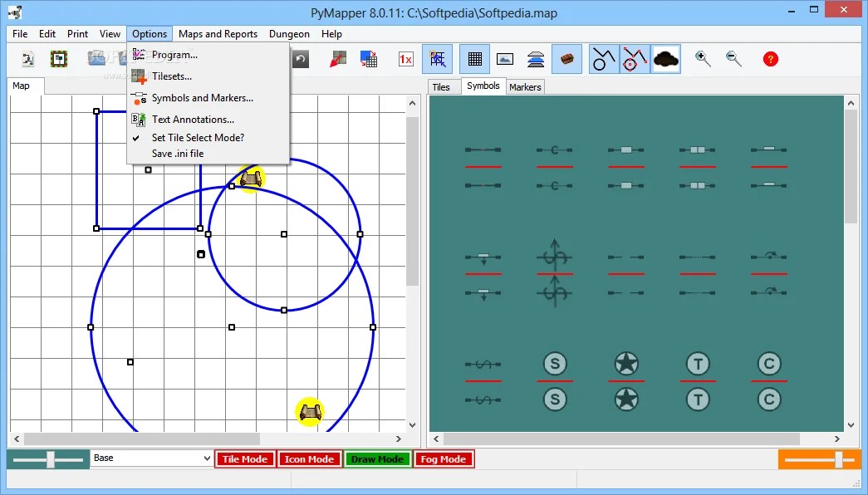Open the Edit menu
Screen dimensions: 868x495
pos(47,34)
